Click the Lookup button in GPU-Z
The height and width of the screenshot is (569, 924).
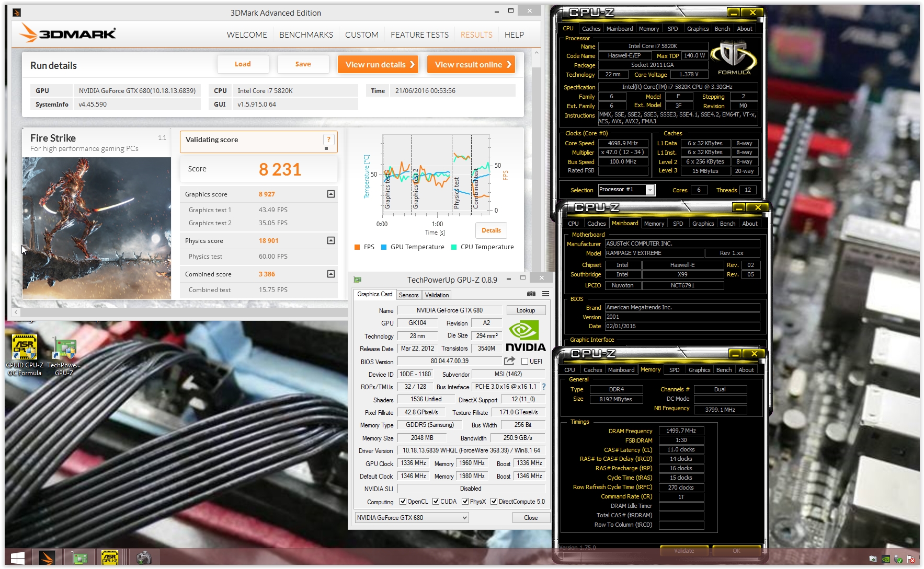tap(526, 310)
